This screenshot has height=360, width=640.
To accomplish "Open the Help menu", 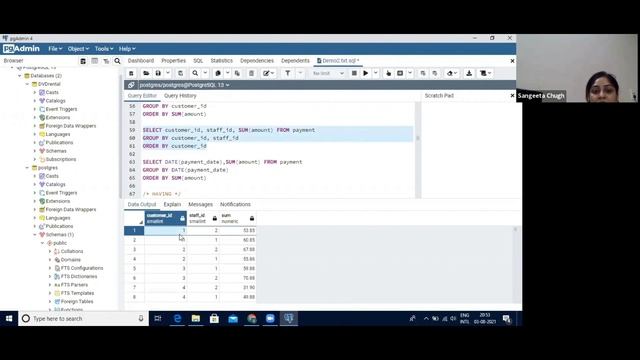I will pyautogui.click(x=127, y=49).
